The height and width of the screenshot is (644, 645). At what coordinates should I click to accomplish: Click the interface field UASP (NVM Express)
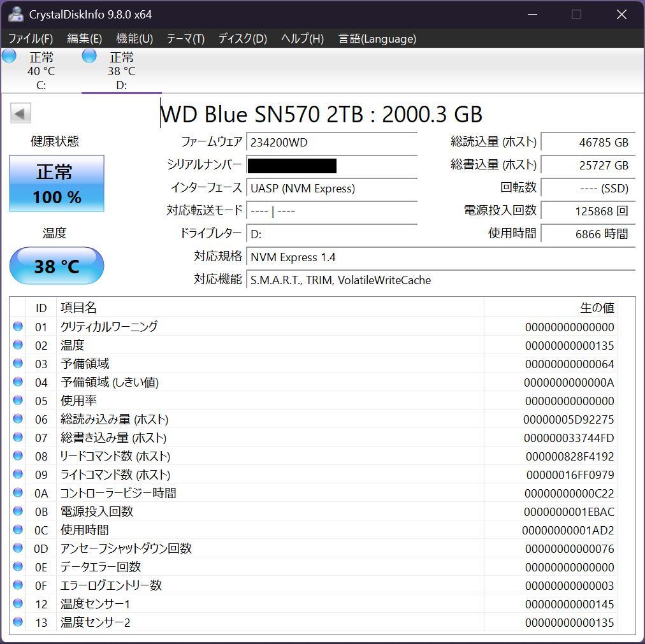(x=331, y=189)
